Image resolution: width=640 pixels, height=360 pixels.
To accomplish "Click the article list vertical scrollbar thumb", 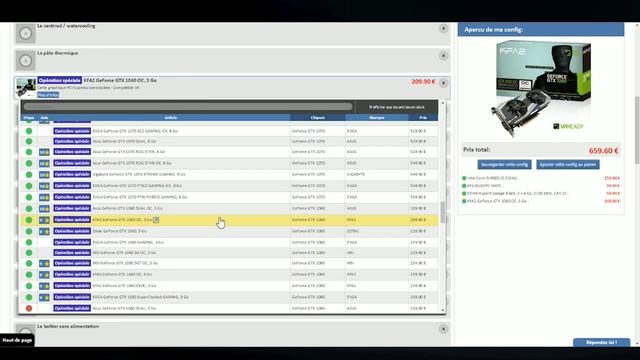I will pos(442,212).
